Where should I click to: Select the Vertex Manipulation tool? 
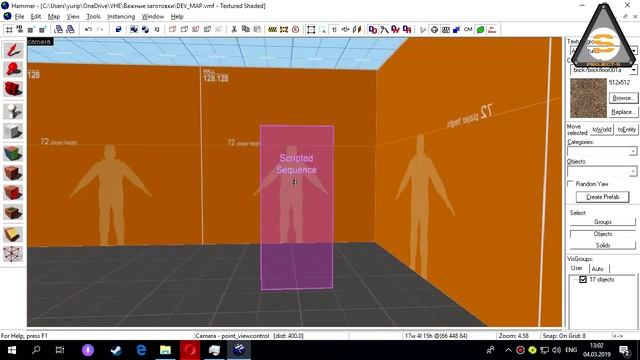(x=13, y=254)
